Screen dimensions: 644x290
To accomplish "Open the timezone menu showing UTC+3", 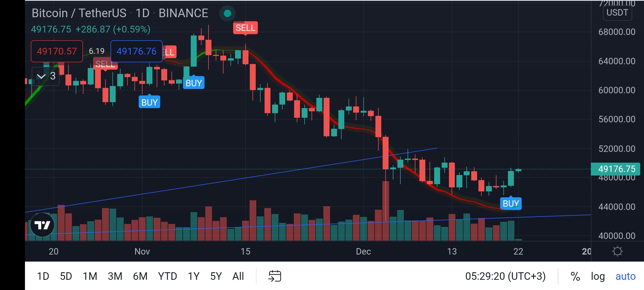I will 505,276.
